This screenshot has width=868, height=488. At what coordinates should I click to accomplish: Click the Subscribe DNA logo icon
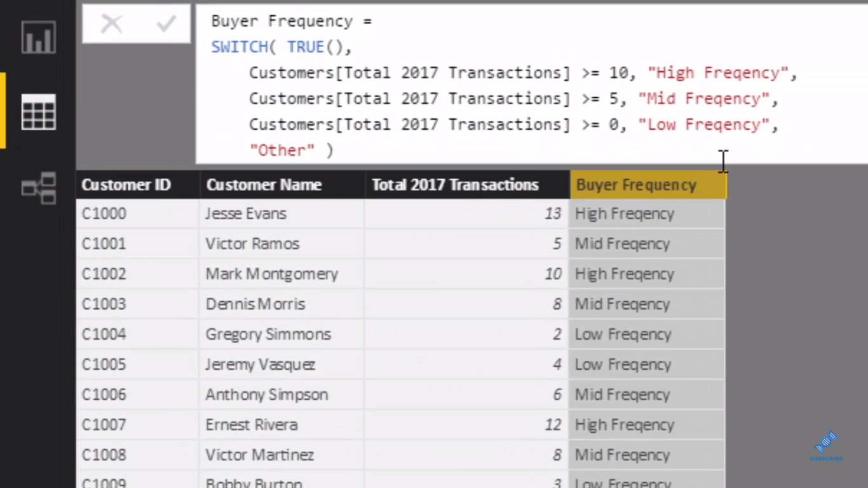[826, 445]
